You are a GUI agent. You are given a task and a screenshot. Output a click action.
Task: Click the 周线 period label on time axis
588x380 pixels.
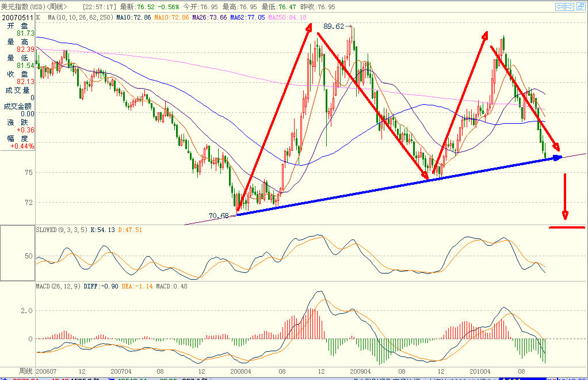click(26, 371)
